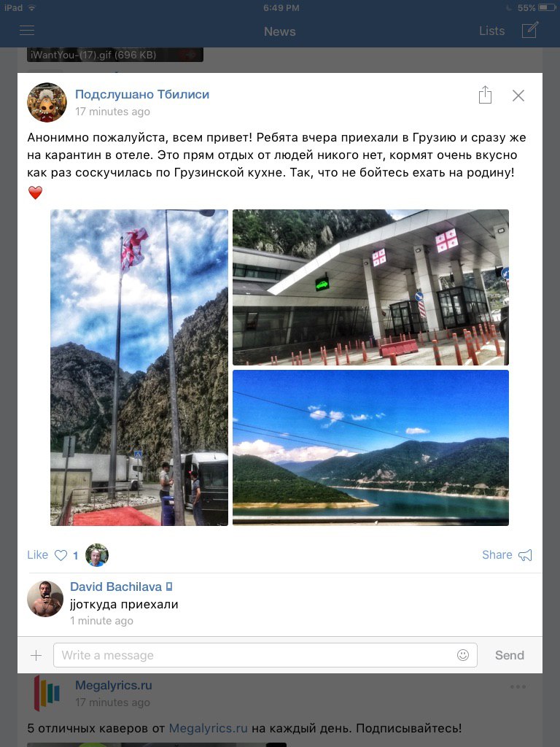The image size is (560, 747).
Task: View the avatar of user who liked
Action: tap(97, 555)
